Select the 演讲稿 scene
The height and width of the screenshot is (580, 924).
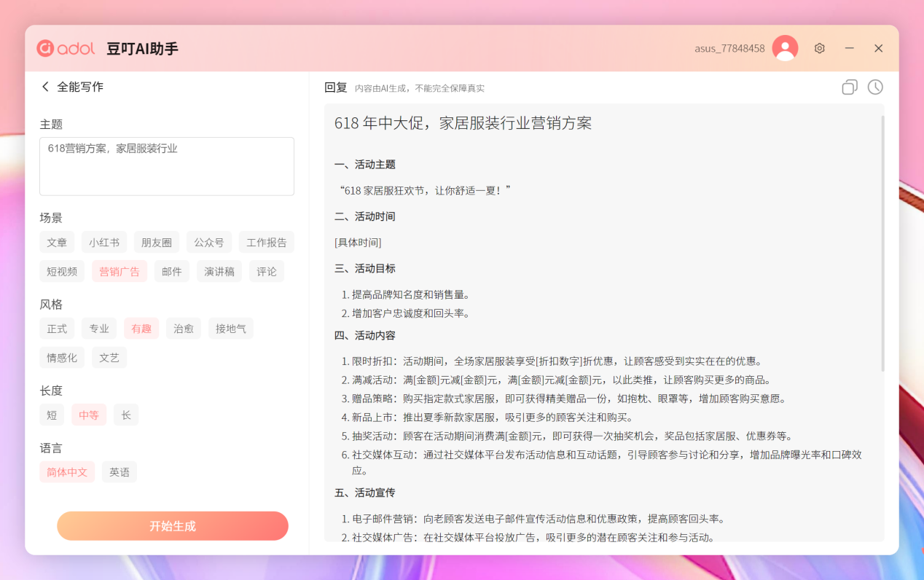click(x=219, y=272)
